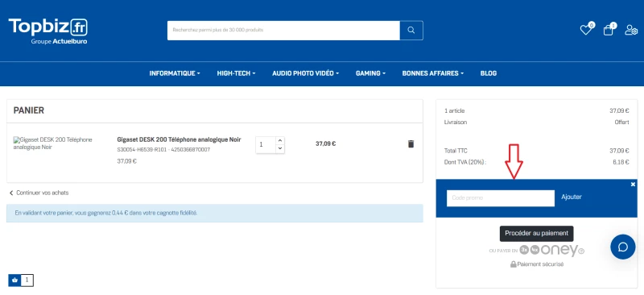
Task: Click the 1 article label
Action: click(454, 110)
